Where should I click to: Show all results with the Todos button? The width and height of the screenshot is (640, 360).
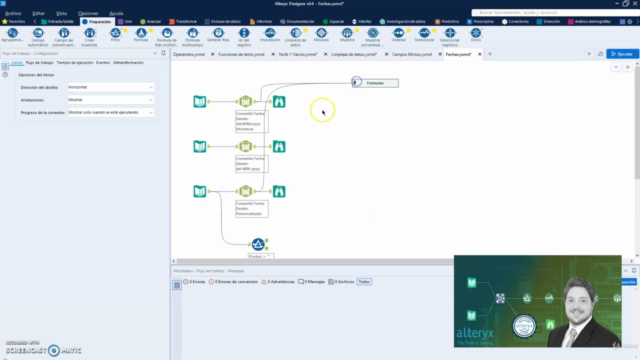pos(364,282)
